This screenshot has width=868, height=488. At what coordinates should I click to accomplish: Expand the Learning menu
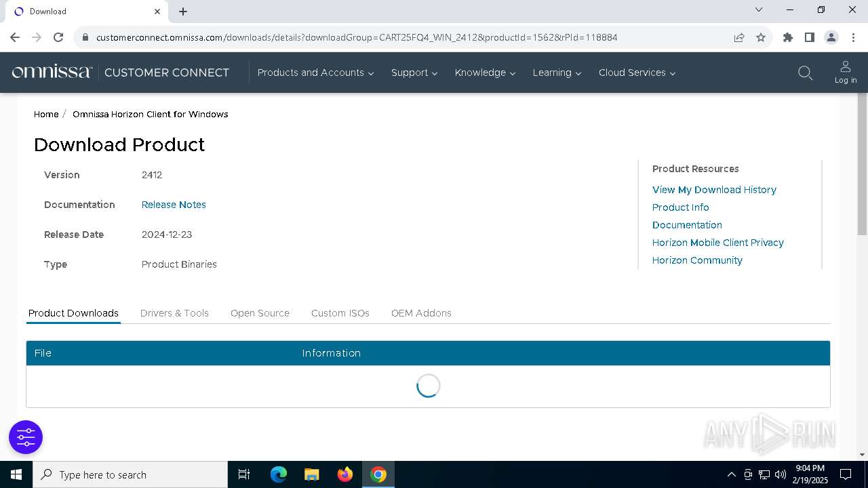point(557,73)
